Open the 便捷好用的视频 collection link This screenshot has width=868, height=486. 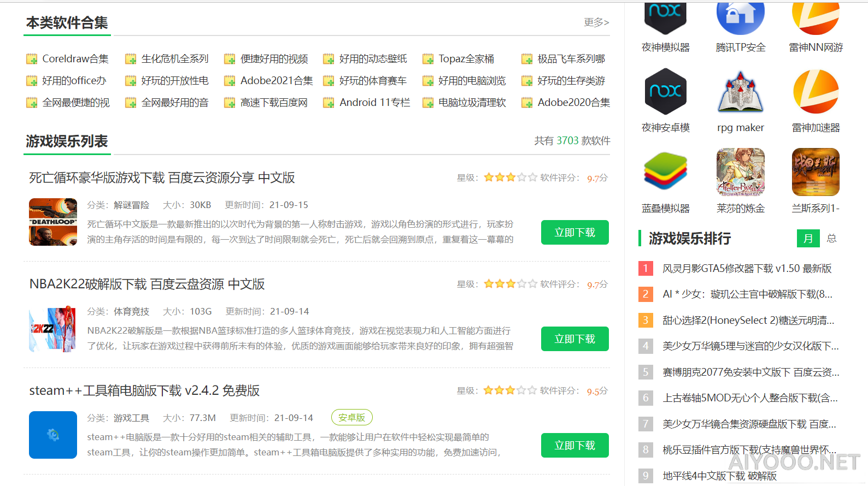274,59
